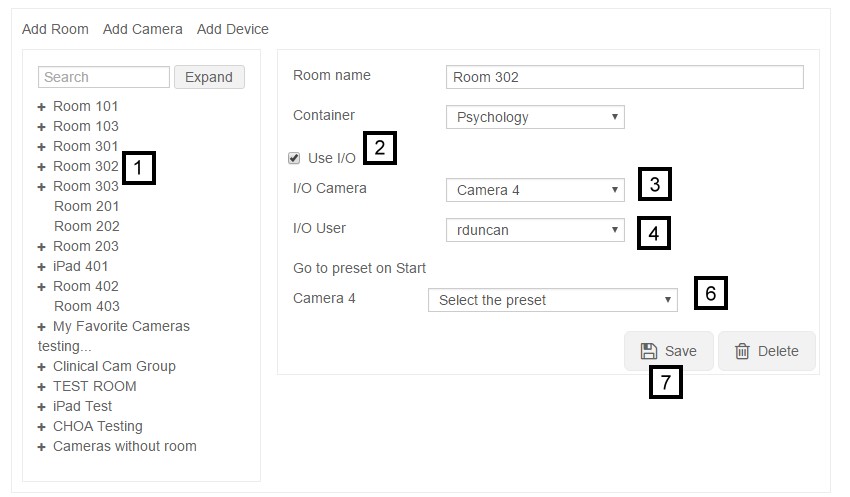
Task: Open the Add Device menu item
Action: (x=233, y=29)
